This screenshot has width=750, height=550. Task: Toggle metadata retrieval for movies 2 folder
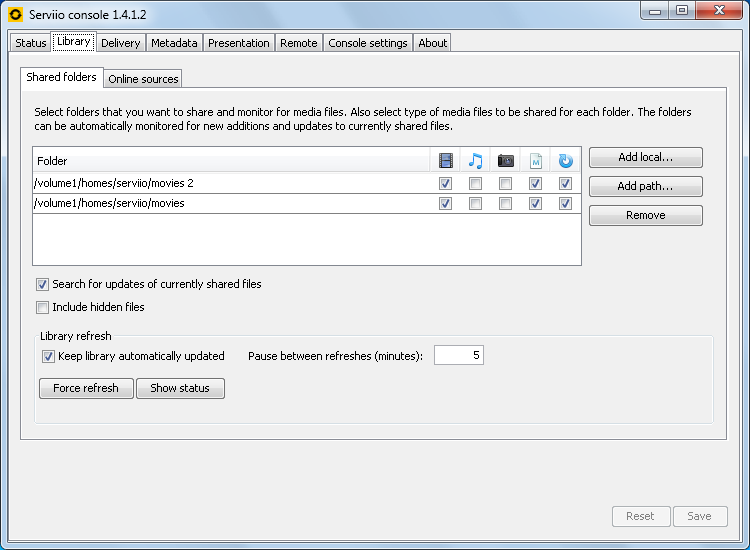point(535,184)
